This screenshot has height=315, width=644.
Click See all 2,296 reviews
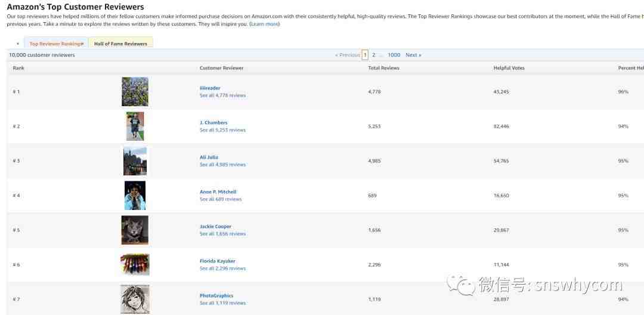click(x=222, y=268)
